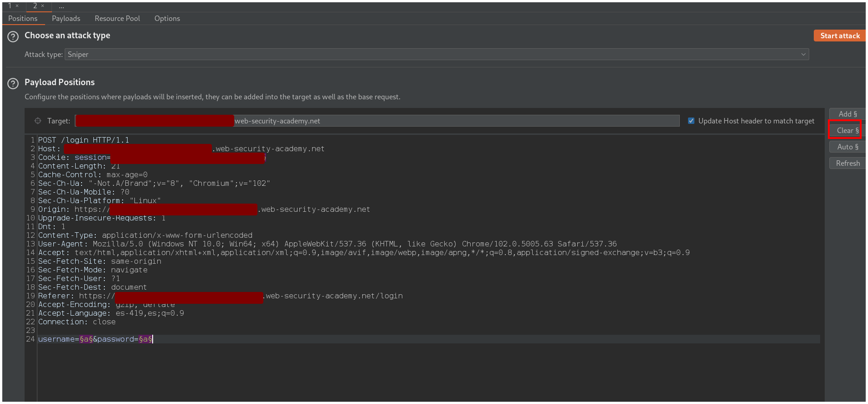Open the Resource Pool tab

point(117,19)
